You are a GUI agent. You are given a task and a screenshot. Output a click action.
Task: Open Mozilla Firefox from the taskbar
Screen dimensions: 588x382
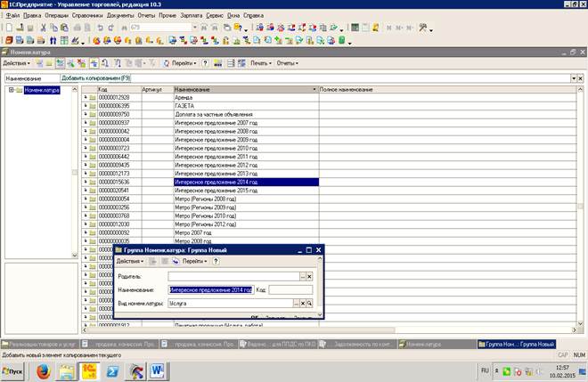coord(42,370)
